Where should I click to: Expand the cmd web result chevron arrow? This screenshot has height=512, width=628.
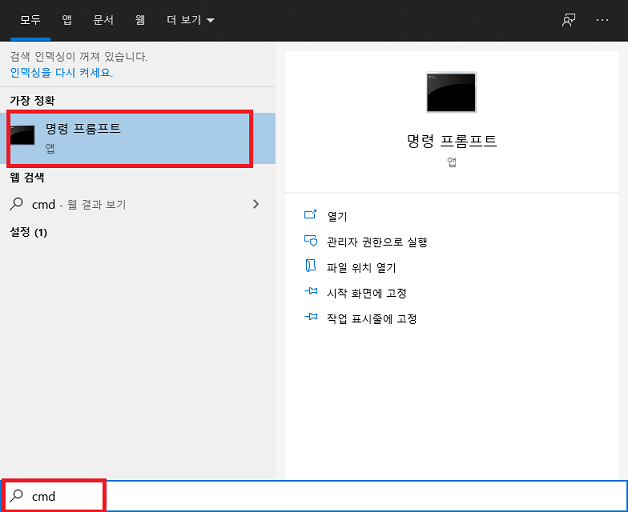(x=256, y=204)
